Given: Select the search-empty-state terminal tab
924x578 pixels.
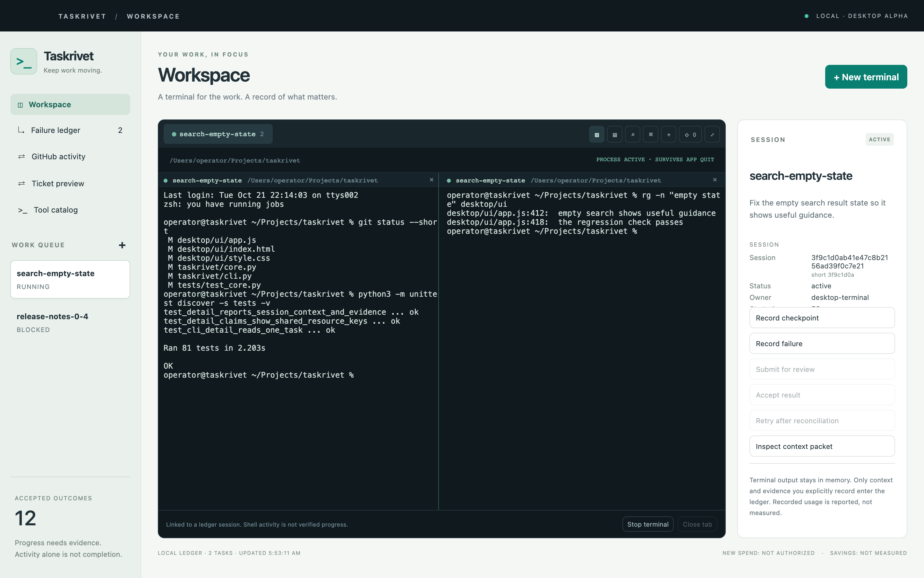Looking at the screenshot, I should coord(218,134).
